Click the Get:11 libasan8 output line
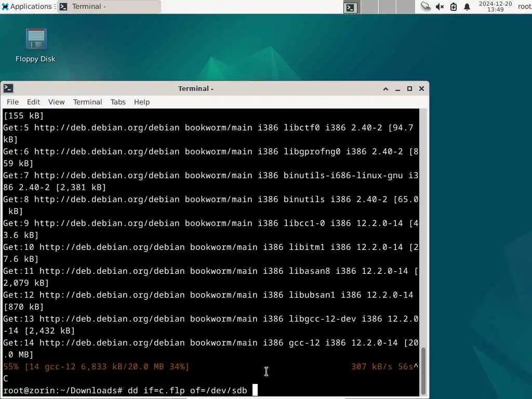532x399 pixels. pos(211,277)
